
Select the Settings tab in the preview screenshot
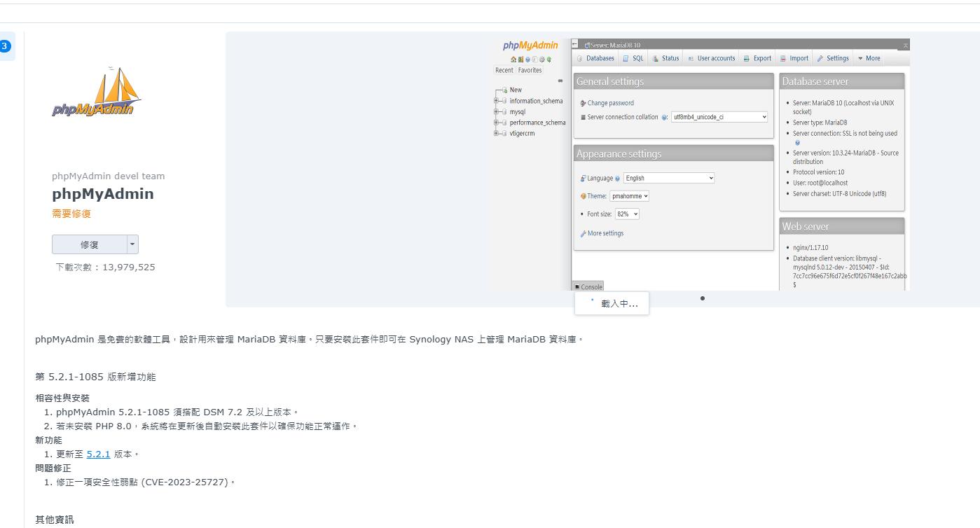pyautogui.click(x=833, y=58)
